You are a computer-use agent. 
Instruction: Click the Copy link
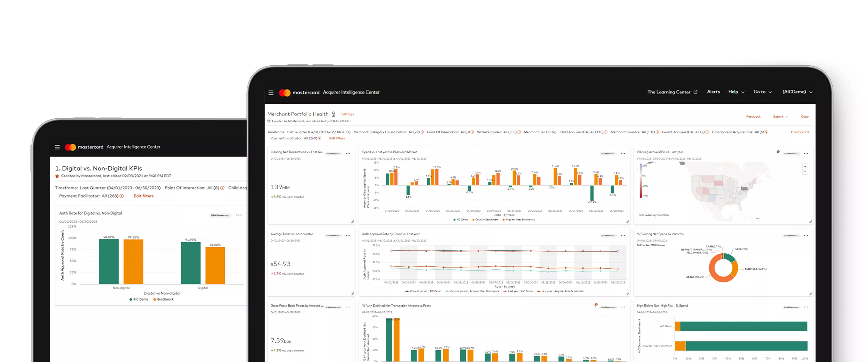804,117
